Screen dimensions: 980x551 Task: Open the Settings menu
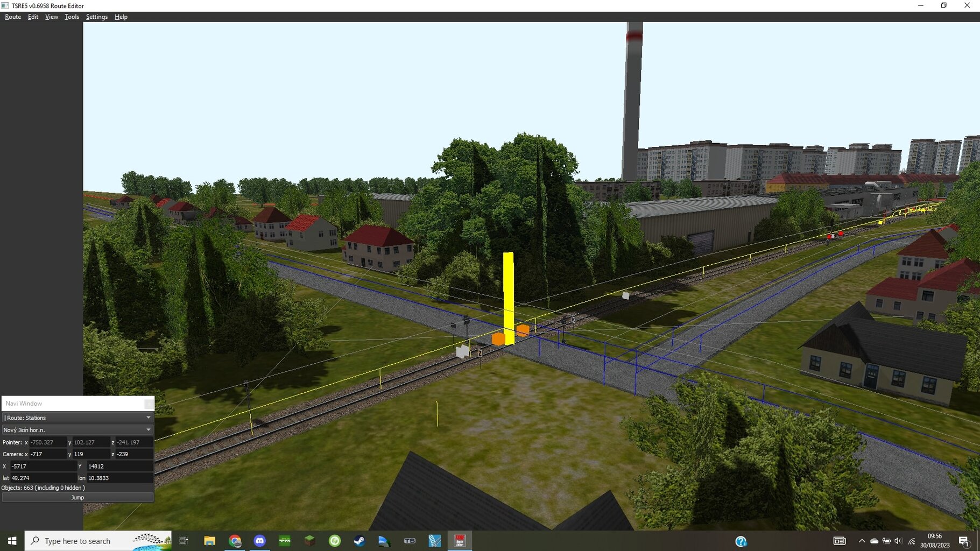coord(97,17)
